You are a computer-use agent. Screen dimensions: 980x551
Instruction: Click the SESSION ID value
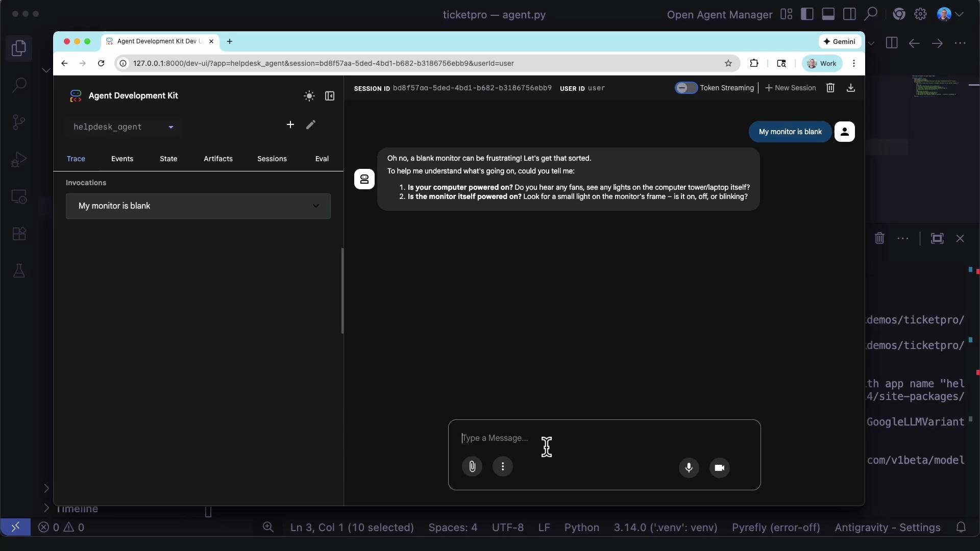(x=472, y=88)
